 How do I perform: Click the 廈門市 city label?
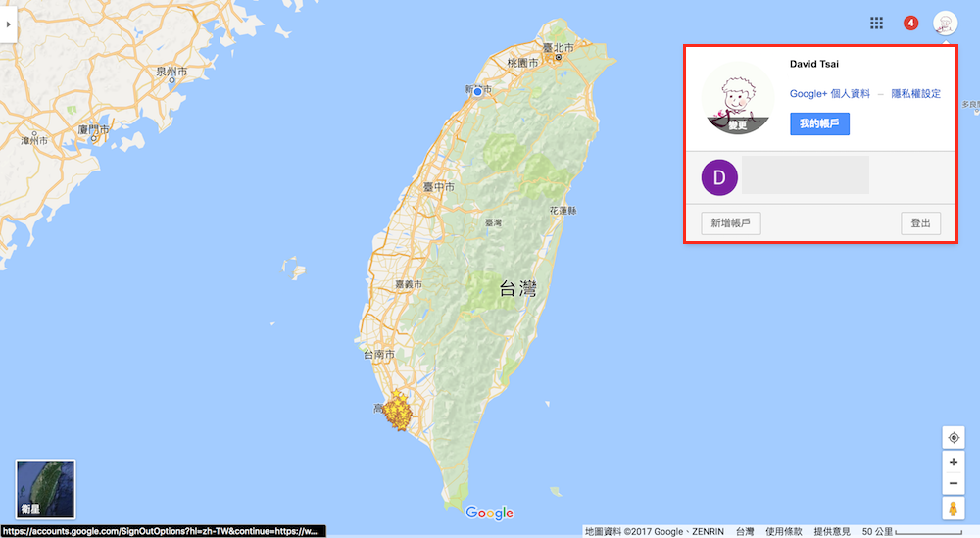click(94, 130)
